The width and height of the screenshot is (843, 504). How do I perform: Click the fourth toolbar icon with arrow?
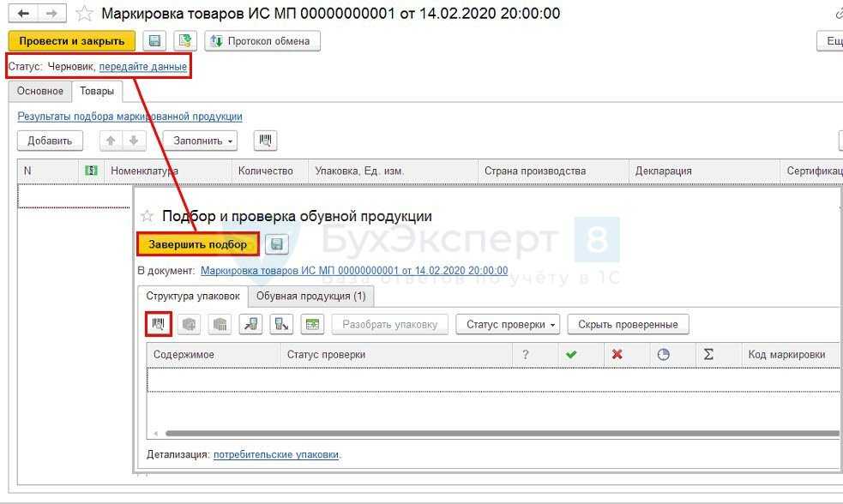click(x=250, y=324)
